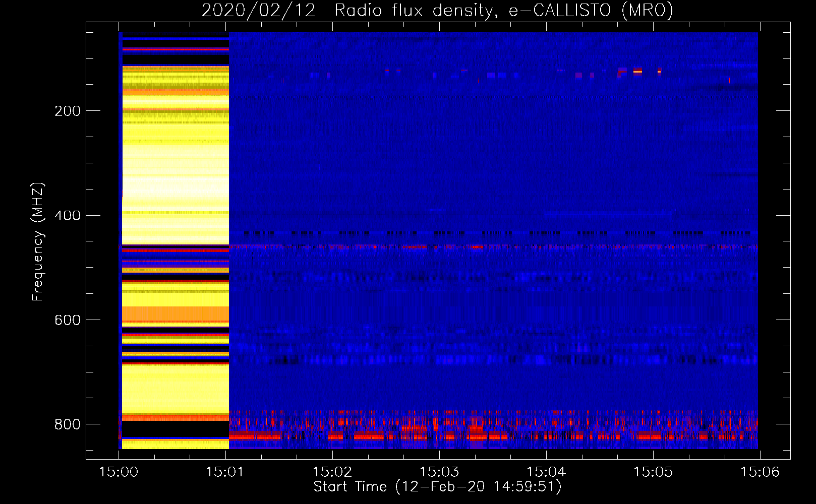Click the 15:01 time tick label
This screenshot has width=816, height=504.
[225, 472]
